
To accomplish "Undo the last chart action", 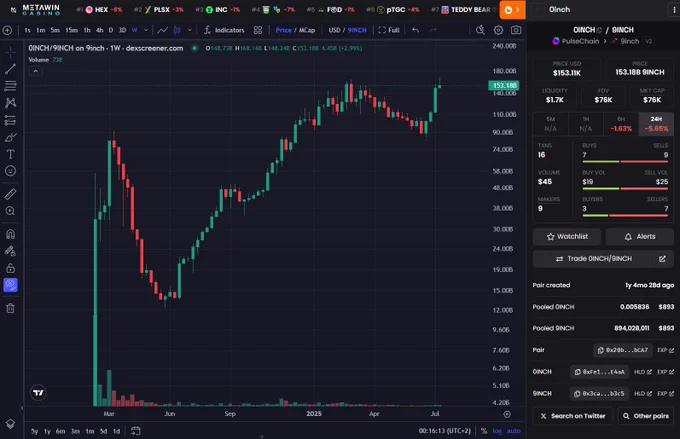I will coord(415,30).
